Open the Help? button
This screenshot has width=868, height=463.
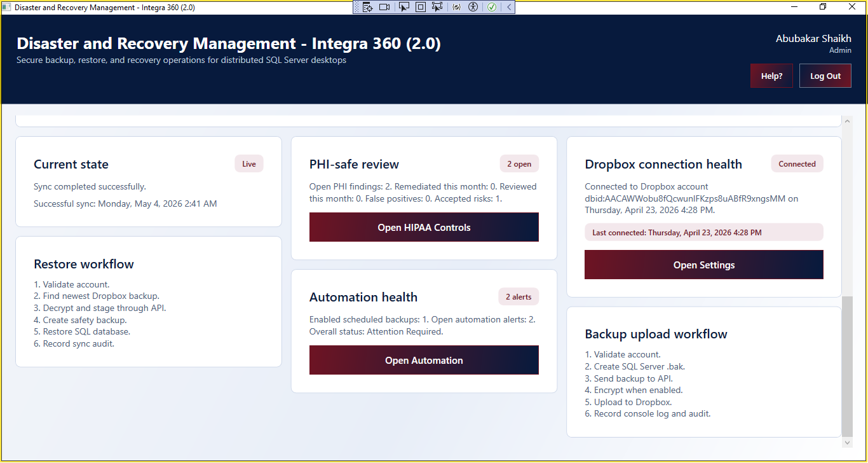tap(771, 76)
